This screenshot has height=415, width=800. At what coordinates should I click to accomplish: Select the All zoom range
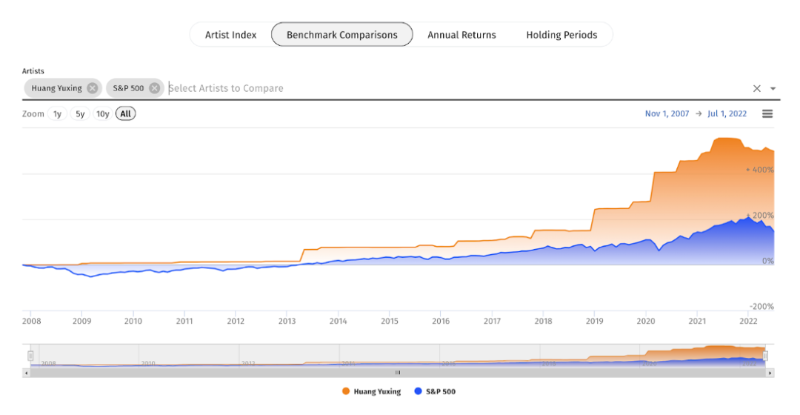click(125, 114)
